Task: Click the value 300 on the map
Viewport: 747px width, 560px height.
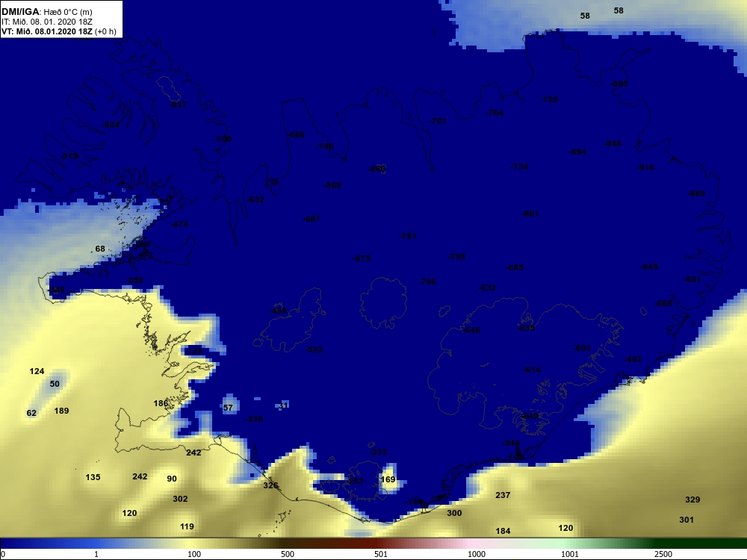Action: (x=454, y=513)
